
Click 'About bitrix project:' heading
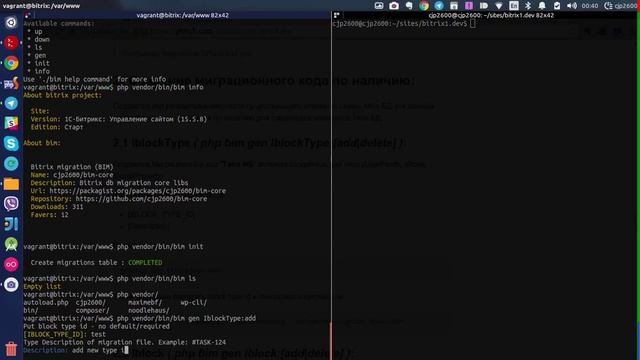point(62,95)
